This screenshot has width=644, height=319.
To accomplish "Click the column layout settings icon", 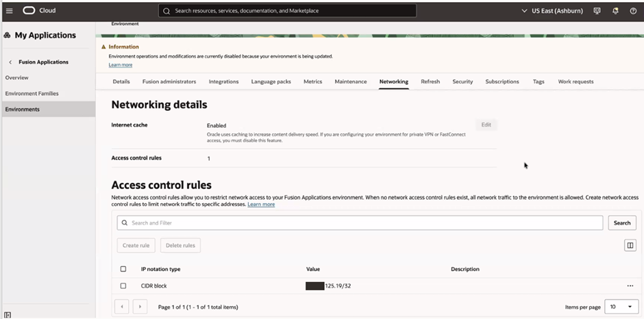I will [630, 245].
